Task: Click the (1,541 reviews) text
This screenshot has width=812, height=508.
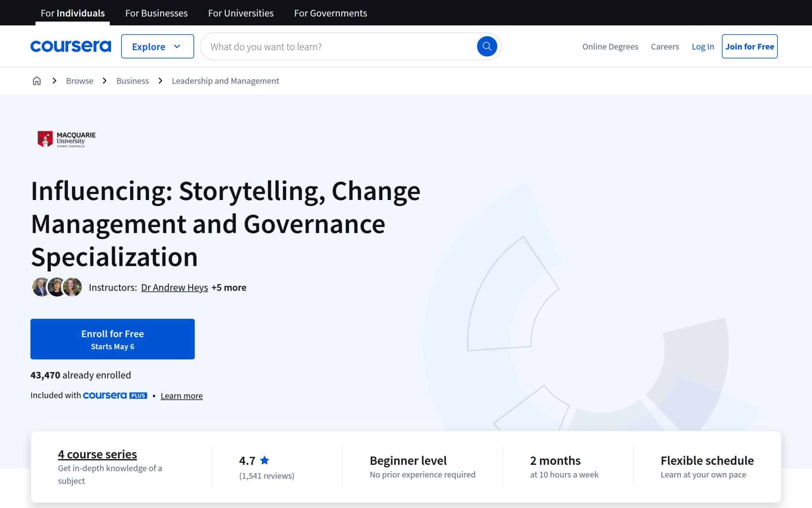Action: tap(266, 475)
